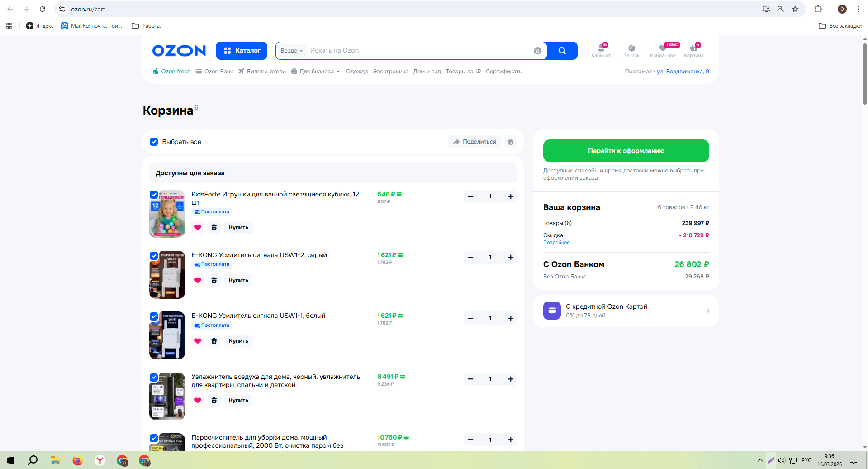Open Работа bookmarks folder
The height and width of the screenshot is (469, 868).
[146, 26]
